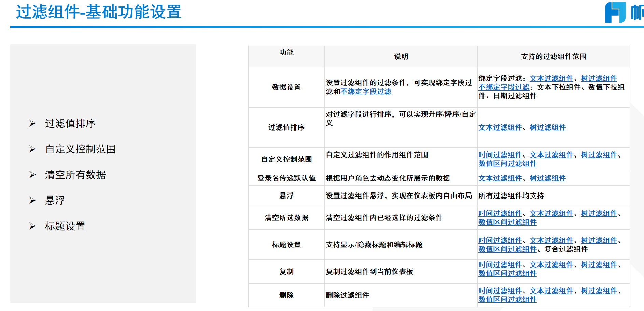Click the 标题设置 cell in the table
This screenshot has height=311, width=644.
(286, 245)
